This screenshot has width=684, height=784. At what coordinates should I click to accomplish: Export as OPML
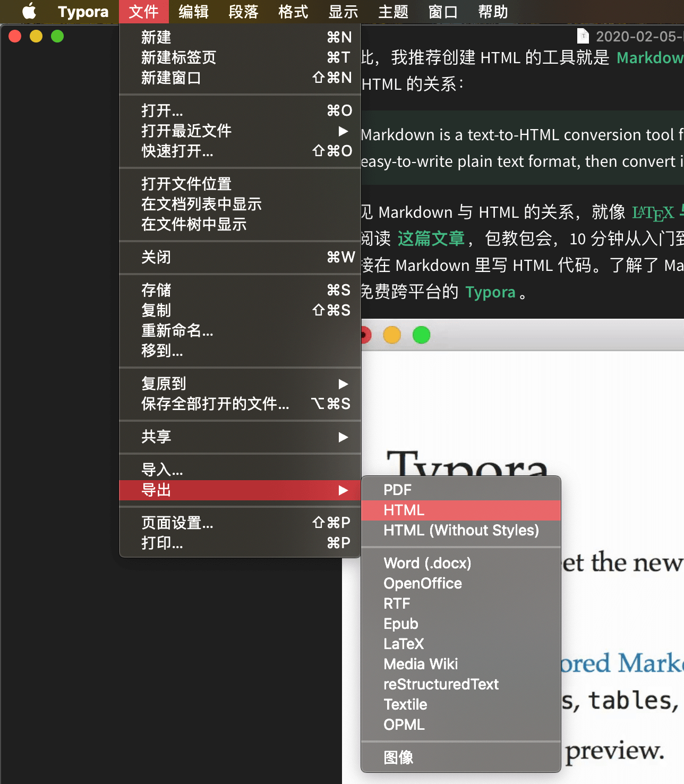click(x=461, y=725)
